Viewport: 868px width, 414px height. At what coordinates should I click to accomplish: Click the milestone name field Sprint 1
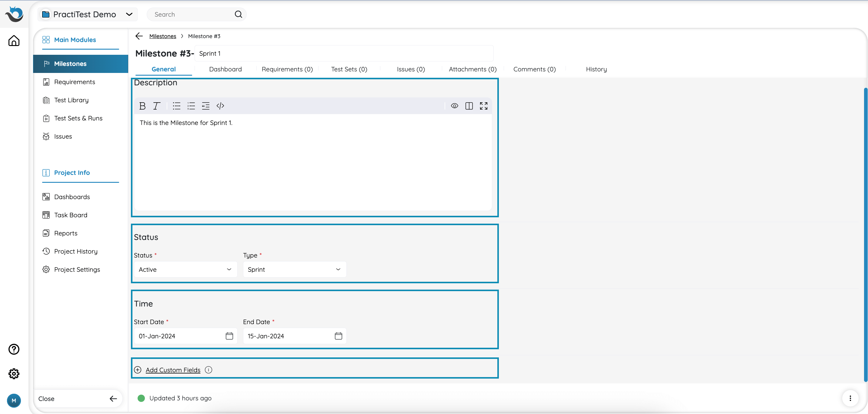[344, 54]
